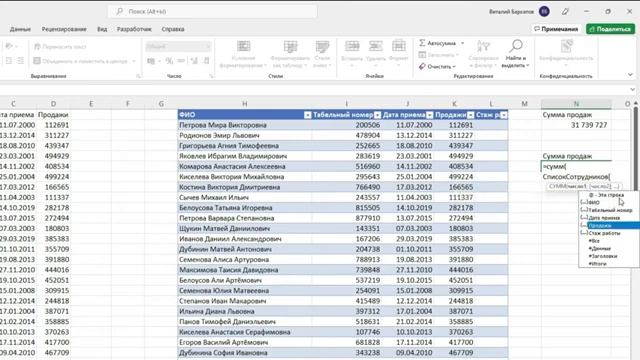Click the pen icon in title bar
This screenshot has height=360, width=640.
point(565,11)
